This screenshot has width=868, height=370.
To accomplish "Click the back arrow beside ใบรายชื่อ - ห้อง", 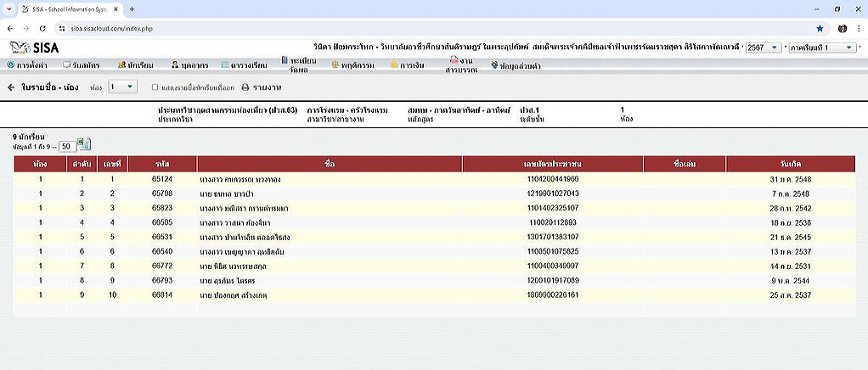I will (11, 87).
